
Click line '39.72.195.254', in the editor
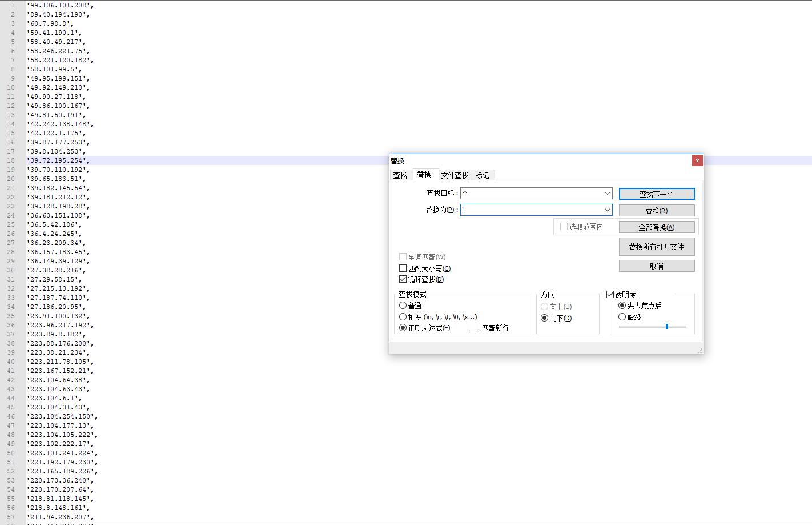[58, 160]
